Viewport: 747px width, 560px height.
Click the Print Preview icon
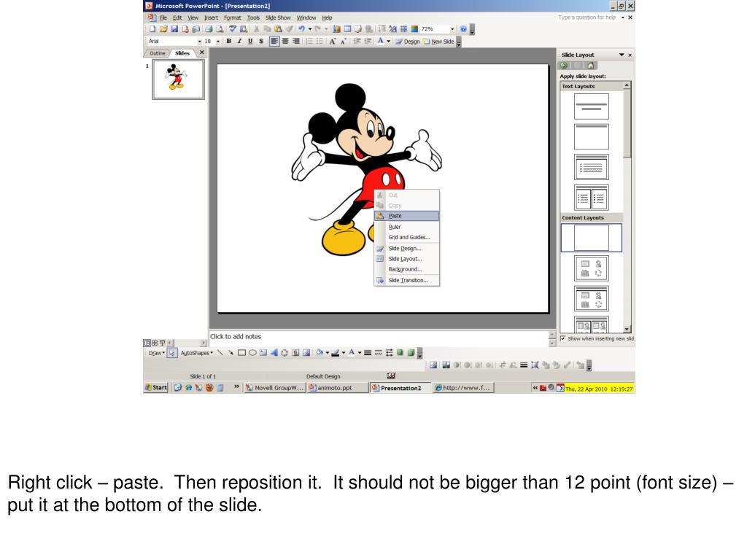click(220, 29)
